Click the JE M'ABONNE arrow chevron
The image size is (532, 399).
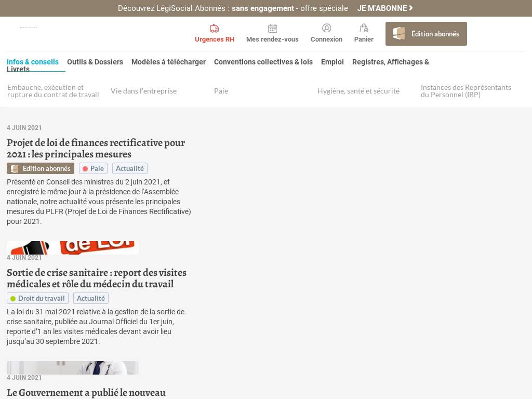coord(411,8)
